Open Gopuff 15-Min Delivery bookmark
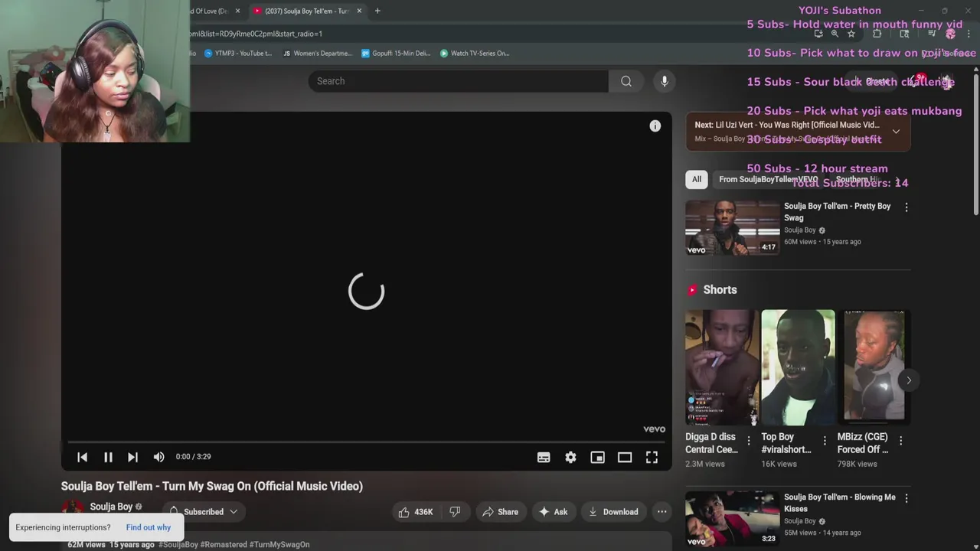Image resolution: width=980 pixels, height=551 pixels. (396, 54)
